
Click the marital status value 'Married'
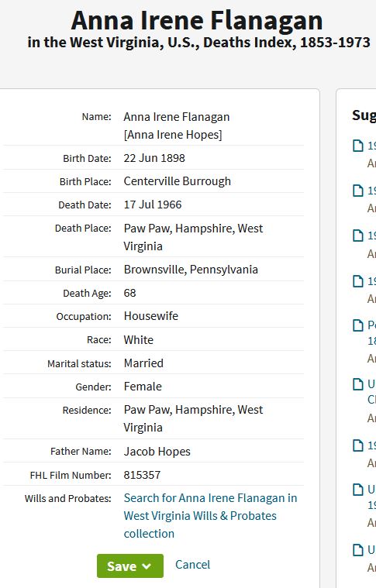coord(143,363)
